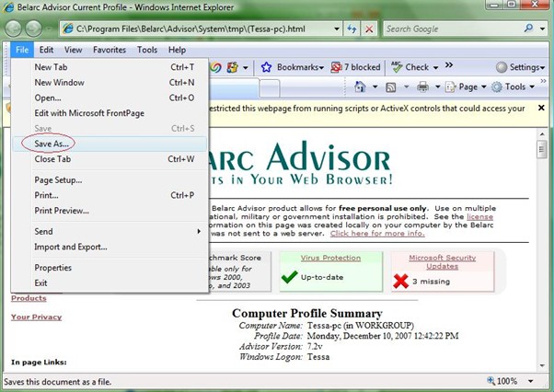
Task: Click the Print icon in command bar
Action: point(422,86)
